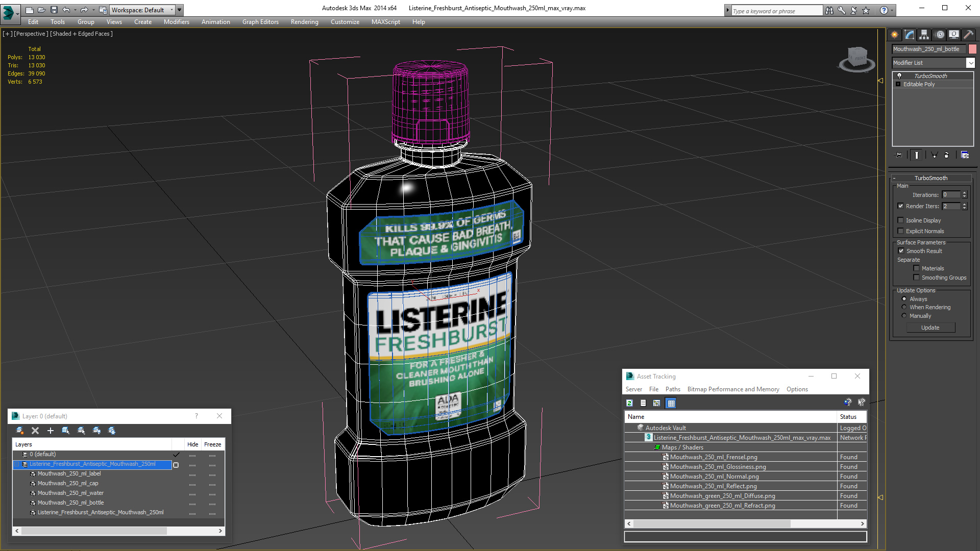
Task: Collapse the TurboSmooth rollout header
Action: 931,178
